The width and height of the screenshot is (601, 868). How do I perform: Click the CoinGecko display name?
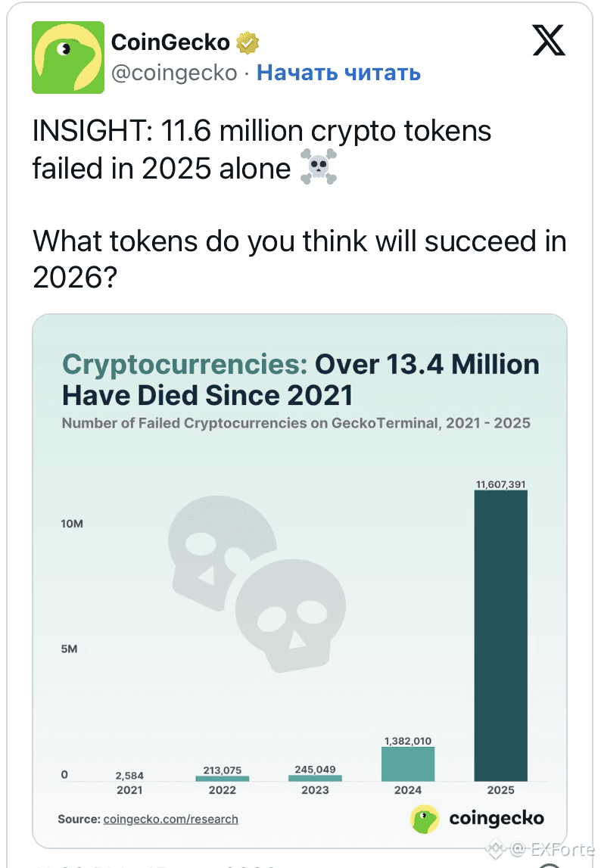click(170, 42)
